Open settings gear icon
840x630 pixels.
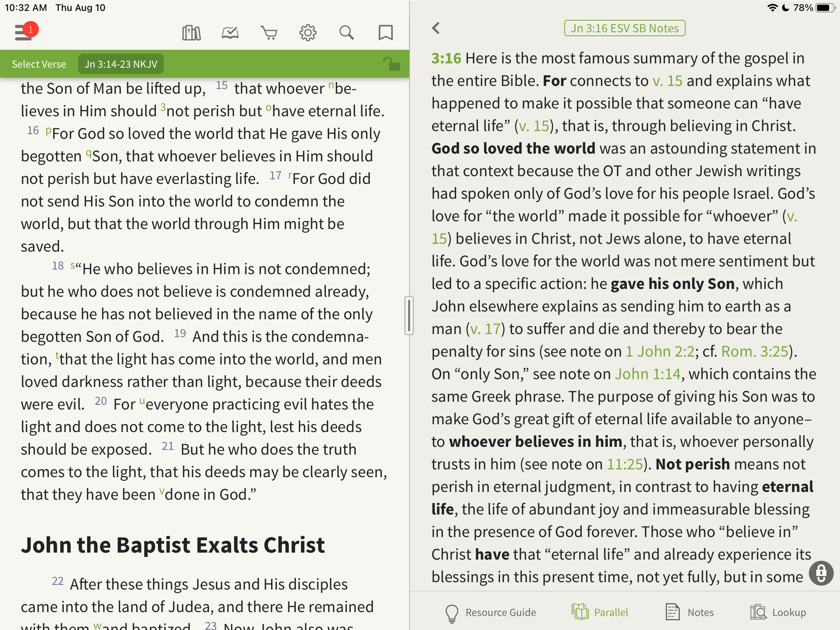pyautogui.click(x=308, y=33)
